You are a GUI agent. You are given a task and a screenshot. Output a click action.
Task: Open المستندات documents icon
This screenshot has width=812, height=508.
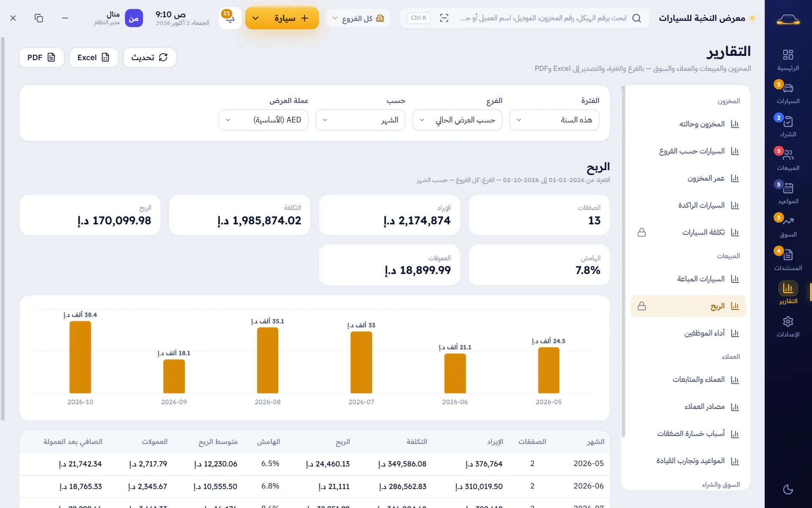pos(787,260)
